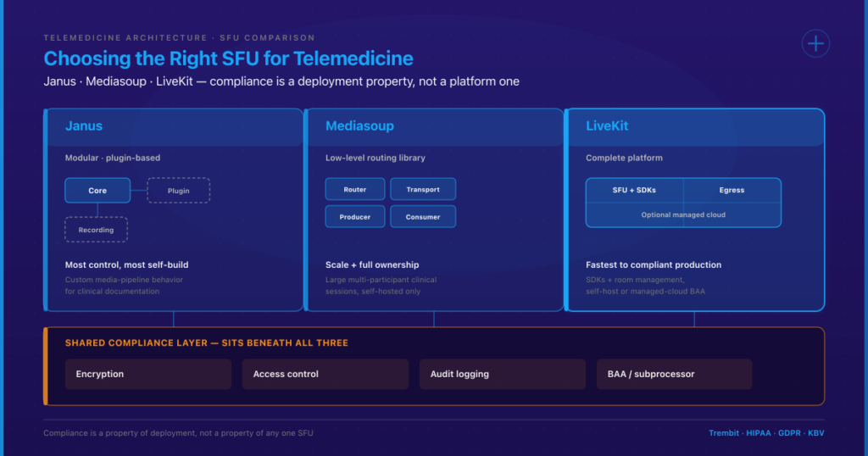This screenshot has height=456, width=868.
Task: Click the slide title 'Choosing the Right SFU for Telemedicine'
Action: [228, 58]
